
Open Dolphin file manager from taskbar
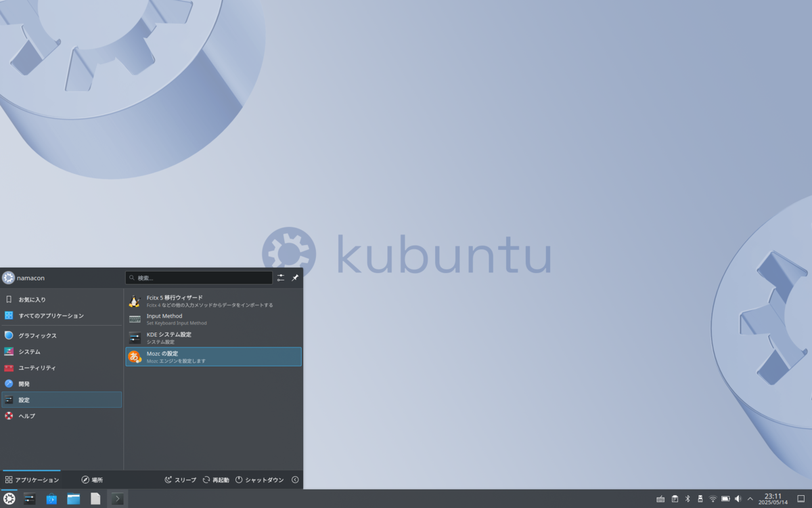73,499
